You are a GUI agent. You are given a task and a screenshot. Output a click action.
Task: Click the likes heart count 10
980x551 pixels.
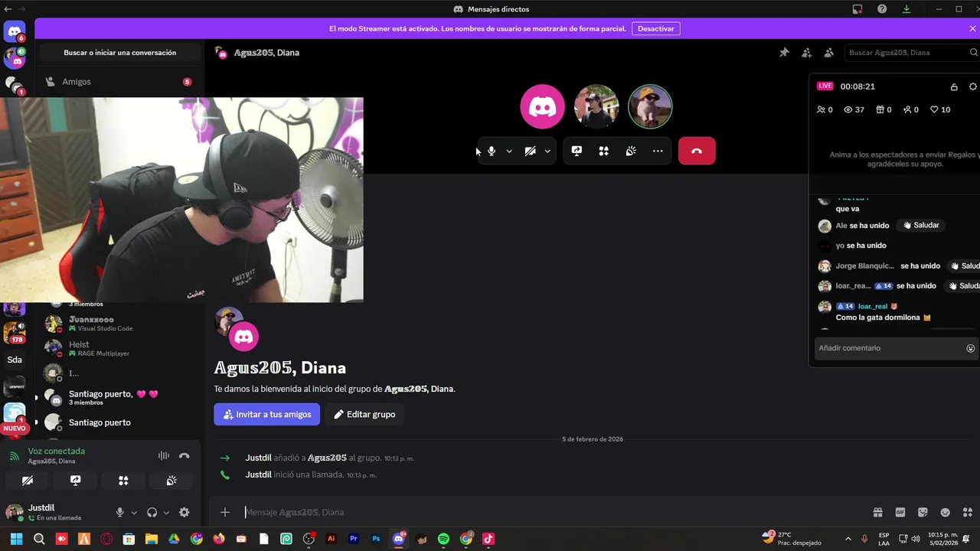[940, 109]
